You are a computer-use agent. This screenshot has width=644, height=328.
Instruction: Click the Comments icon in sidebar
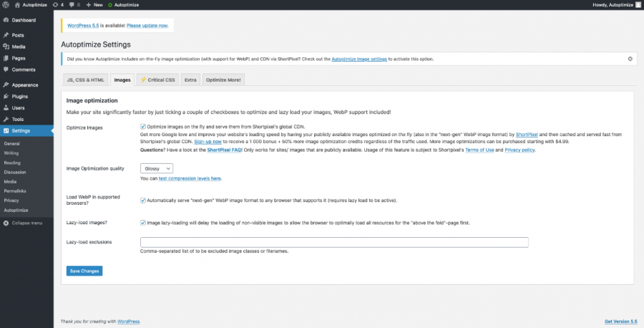[6, 69]
